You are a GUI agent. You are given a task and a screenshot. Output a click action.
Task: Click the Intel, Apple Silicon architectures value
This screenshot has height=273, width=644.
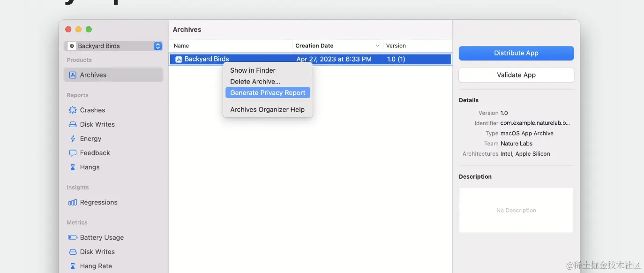click(x=525, y=154)
